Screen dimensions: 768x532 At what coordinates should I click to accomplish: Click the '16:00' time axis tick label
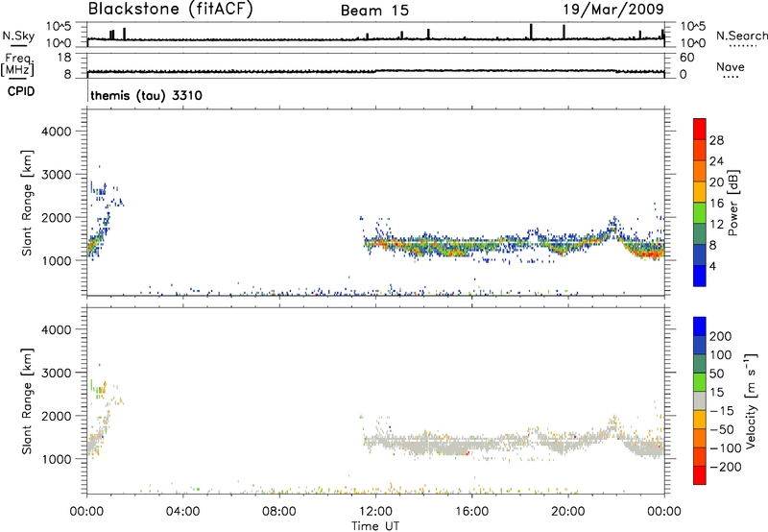(472, 512)
